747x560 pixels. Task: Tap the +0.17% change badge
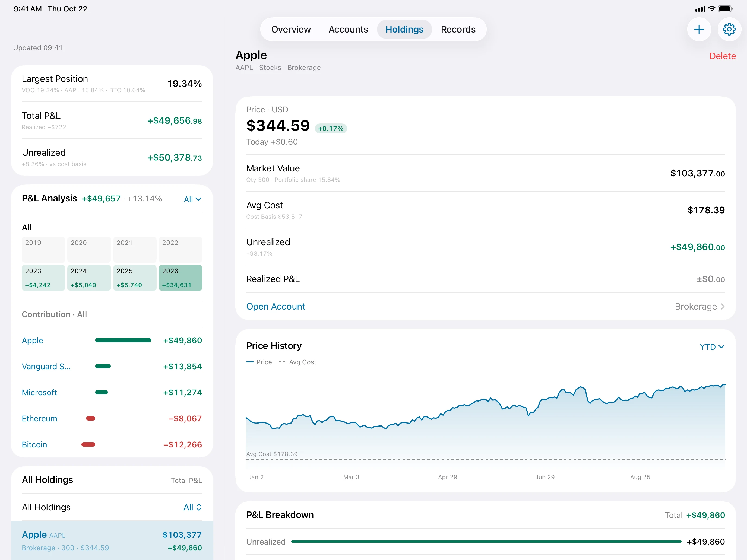[331, 129]
